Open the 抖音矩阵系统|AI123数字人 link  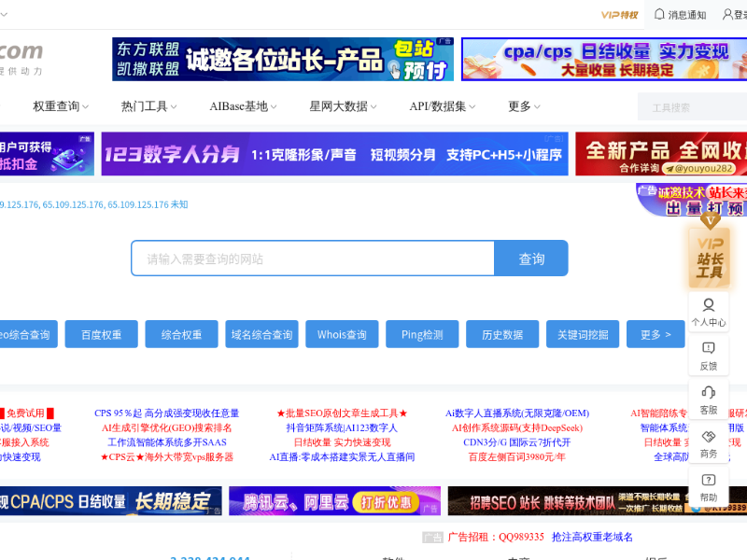coord(342,427)
